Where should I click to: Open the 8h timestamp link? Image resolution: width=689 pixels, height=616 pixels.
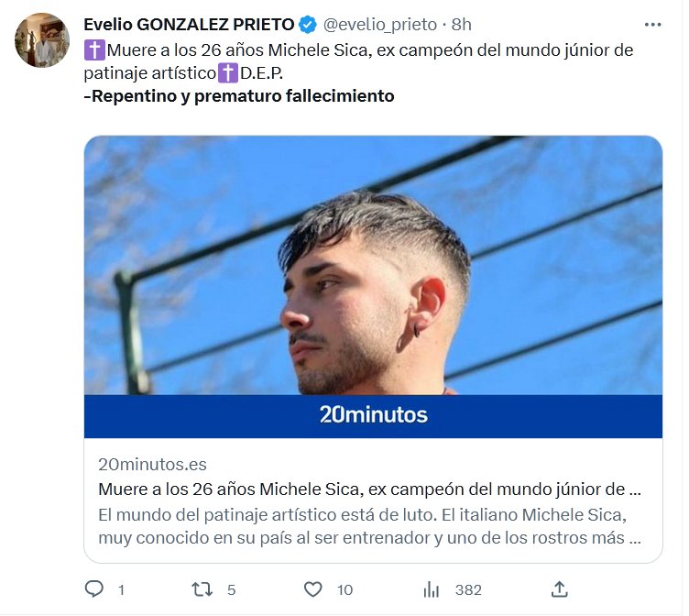click(x=462, y=25)
